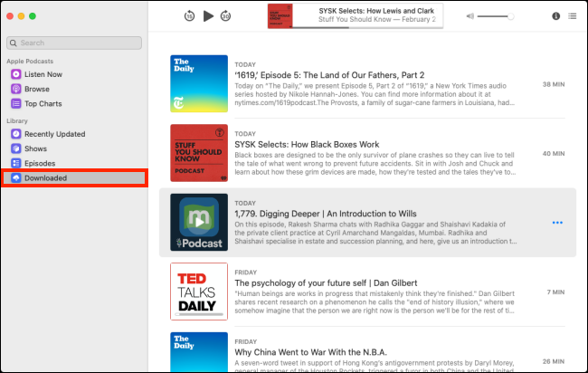Click the 7 MIN duration label
The width and height of the screenshot is (588, 373).
(555, 292)
